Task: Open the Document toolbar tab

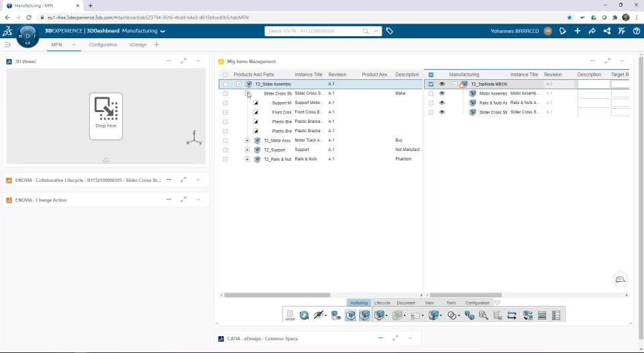Action: [406, 303]
